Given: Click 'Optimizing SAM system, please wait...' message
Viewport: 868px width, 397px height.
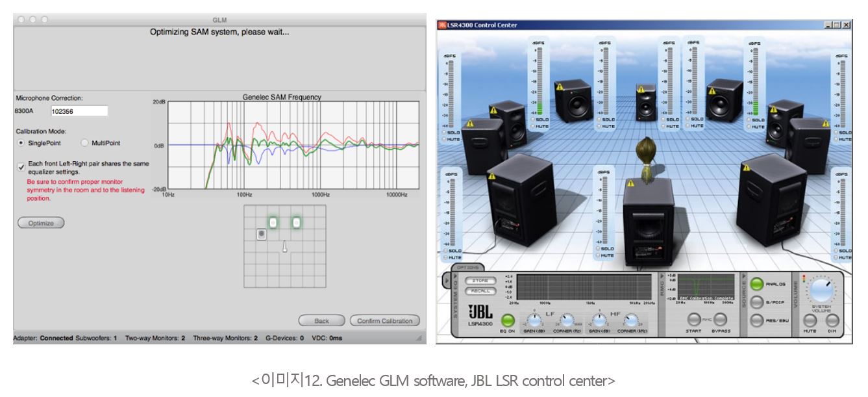Looking at the screenshot, I should (x=219, y=32).
